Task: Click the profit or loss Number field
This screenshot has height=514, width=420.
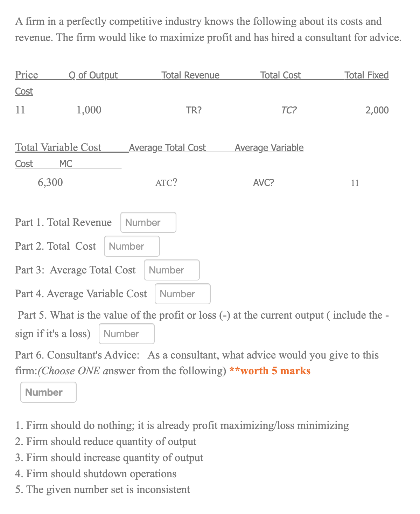Action: [x=127, y=334]
